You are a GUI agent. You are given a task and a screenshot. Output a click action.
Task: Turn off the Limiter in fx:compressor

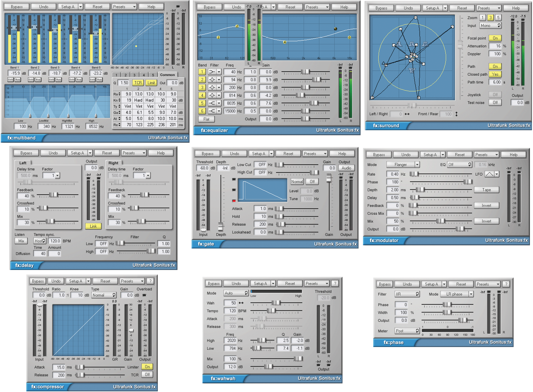[x=147, y=367]
